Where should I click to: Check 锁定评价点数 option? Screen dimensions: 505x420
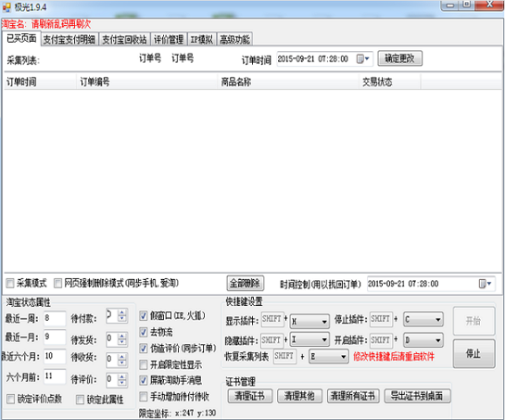point(10,399)
